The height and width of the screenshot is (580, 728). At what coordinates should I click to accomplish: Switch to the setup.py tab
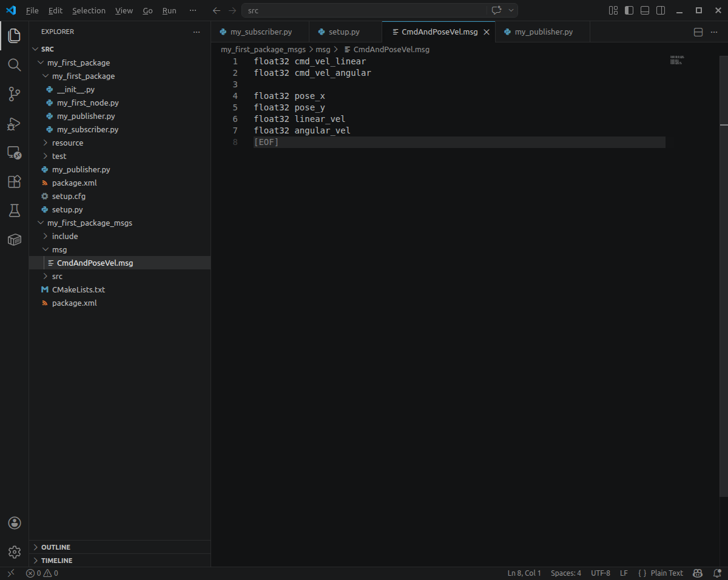345,32
